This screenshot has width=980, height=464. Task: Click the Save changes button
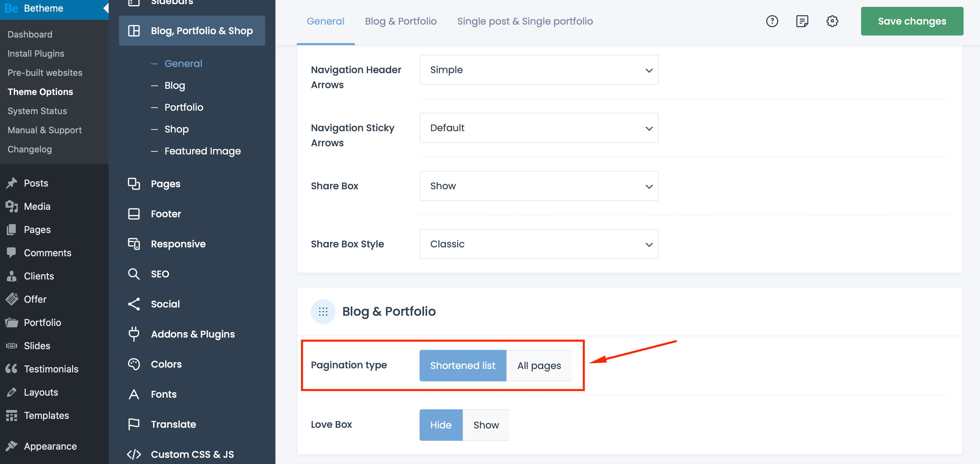[x=912, y=21]
